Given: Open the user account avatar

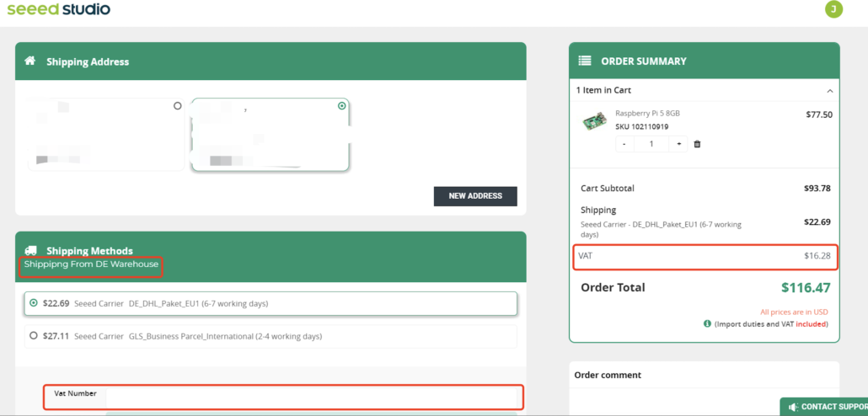Looking at the screenshot, I should tap(833, 9).
